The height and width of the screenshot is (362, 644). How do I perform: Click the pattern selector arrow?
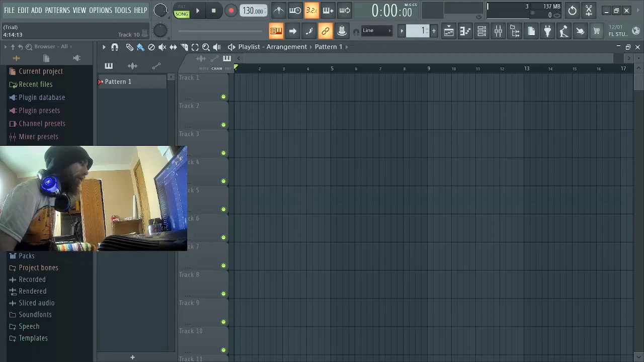tap(401, 31)
